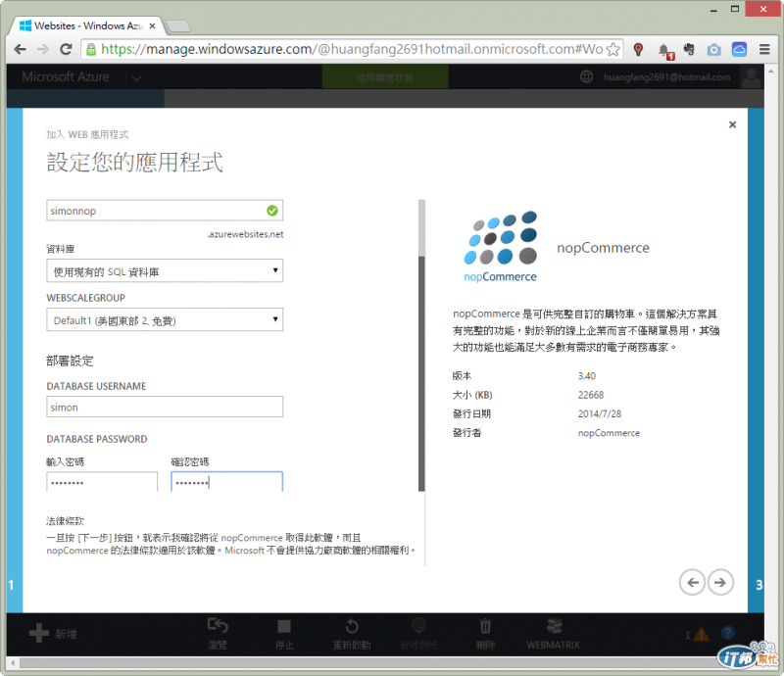Click the help question mark icon
The image size is (784, 676).
tap(727, 633)
